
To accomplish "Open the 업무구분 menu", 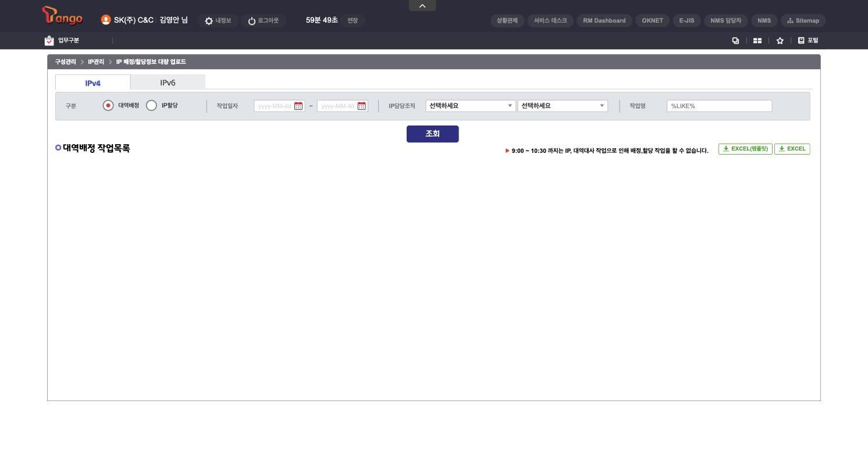I will click(62, 41).
